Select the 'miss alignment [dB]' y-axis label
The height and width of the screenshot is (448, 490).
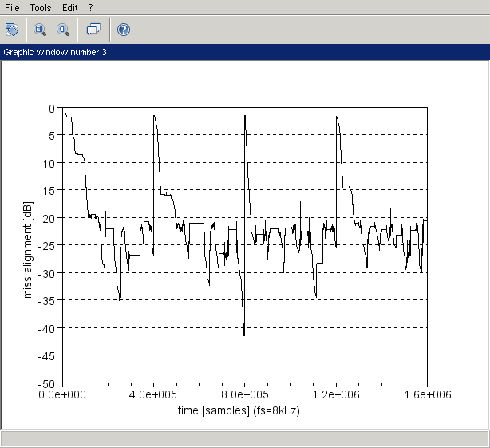click(x=29, y=245)
